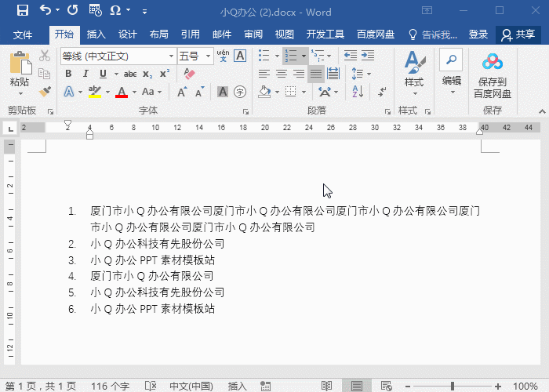Toggle strikethrough formatting

point(130,74)
